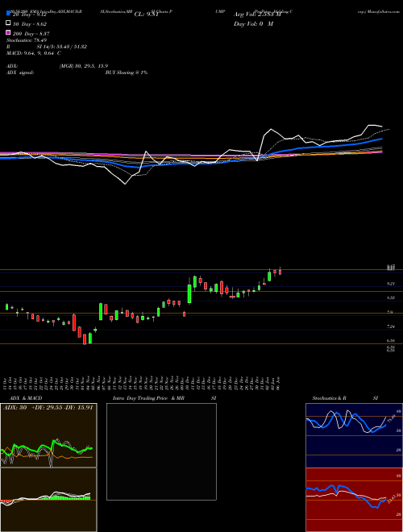Click the magenta 200 Day legend swatch

(8, 32)
